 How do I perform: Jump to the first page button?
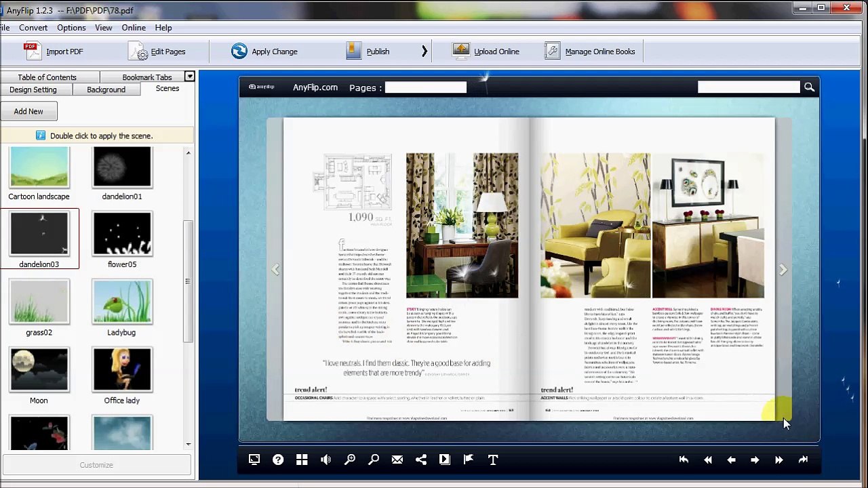(x=684, y=460)
